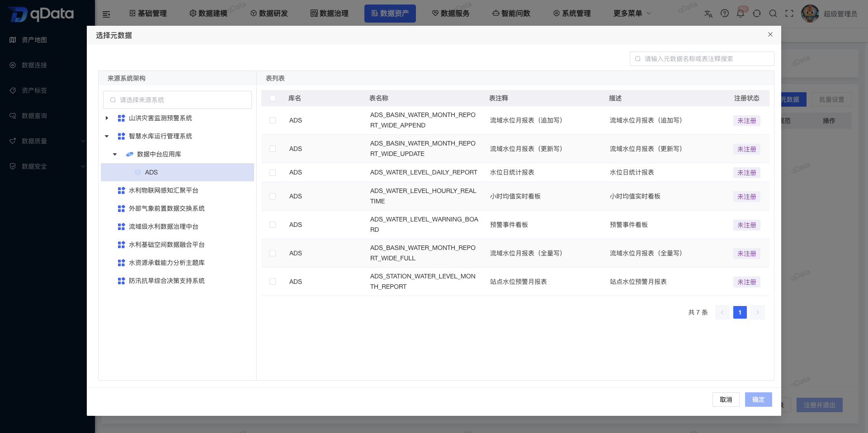
Task: Check the ADS_WATER_LEVEL_WARNING_BOARD row
Action: [x=273, y=225]
